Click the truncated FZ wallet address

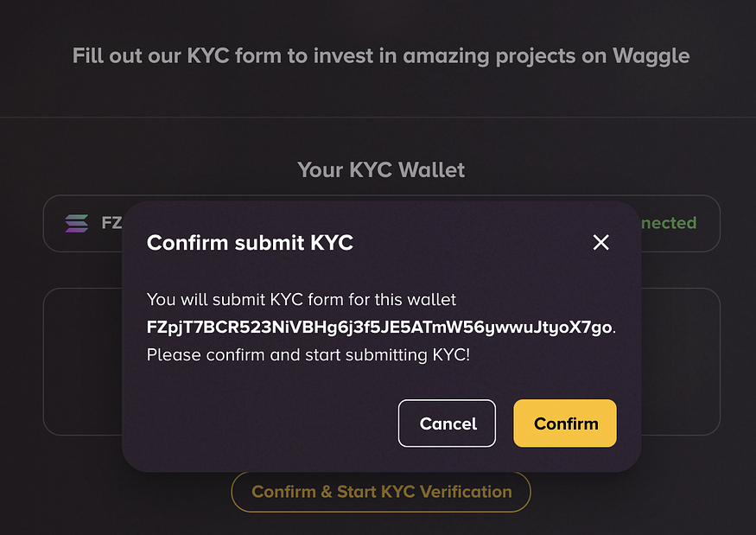point(111,223)
